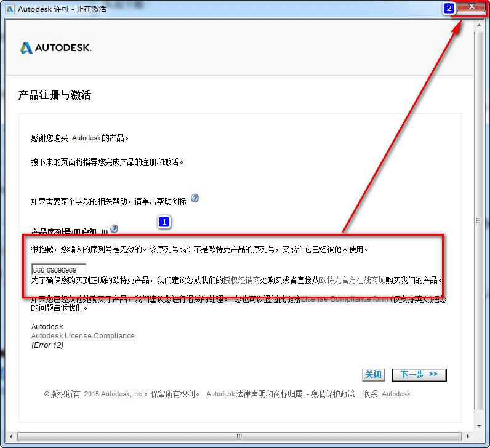This screenshot has height=448, width=490.
Task: Click the help icon beside 请单击帮助图标
Action: coord(195,198)
